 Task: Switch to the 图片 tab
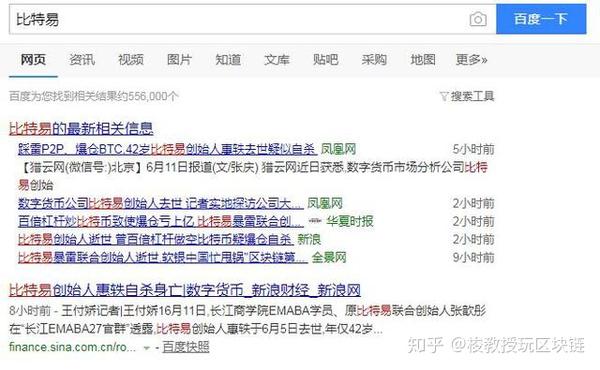point(179,60)
